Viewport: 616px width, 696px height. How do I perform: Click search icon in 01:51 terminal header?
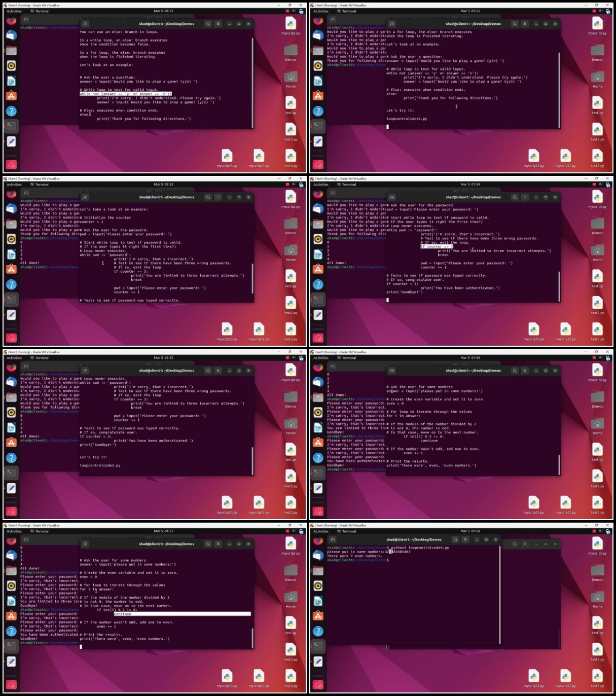208,24
